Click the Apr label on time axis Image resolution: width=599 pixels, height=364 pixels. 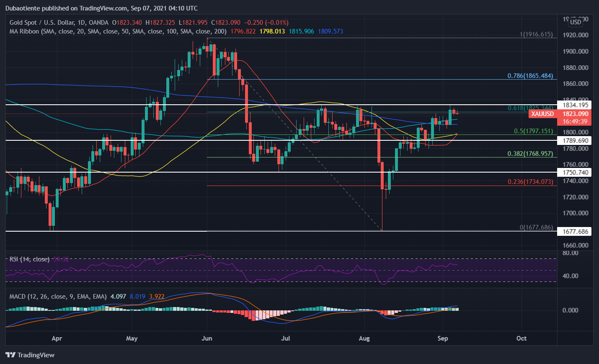57,338
